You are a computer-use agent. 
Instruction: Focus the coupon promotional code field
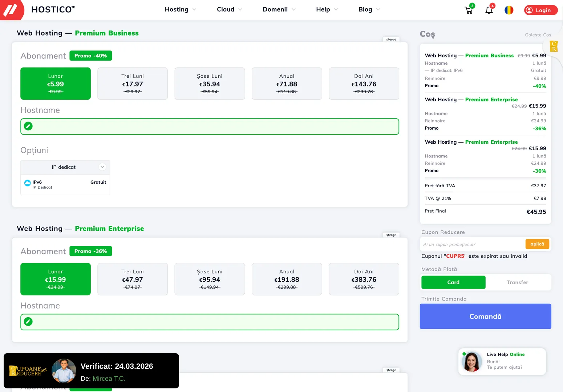click(472, 244)
